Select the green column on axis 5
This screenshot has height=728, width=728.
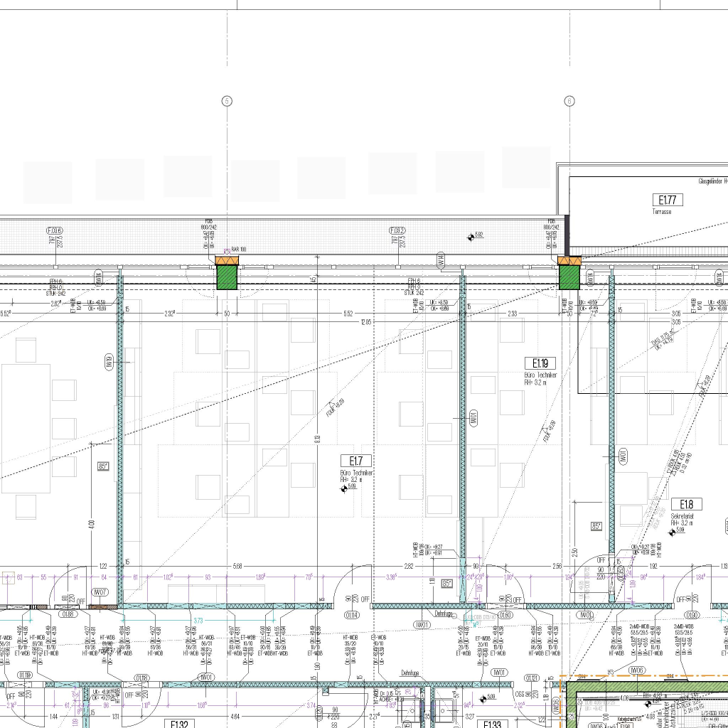227,277
